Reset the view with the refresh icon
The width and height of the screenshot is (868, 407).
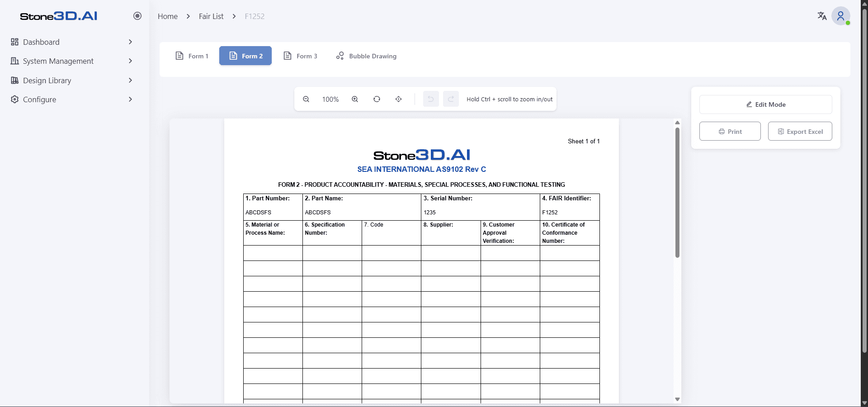[x=377, y=99]
